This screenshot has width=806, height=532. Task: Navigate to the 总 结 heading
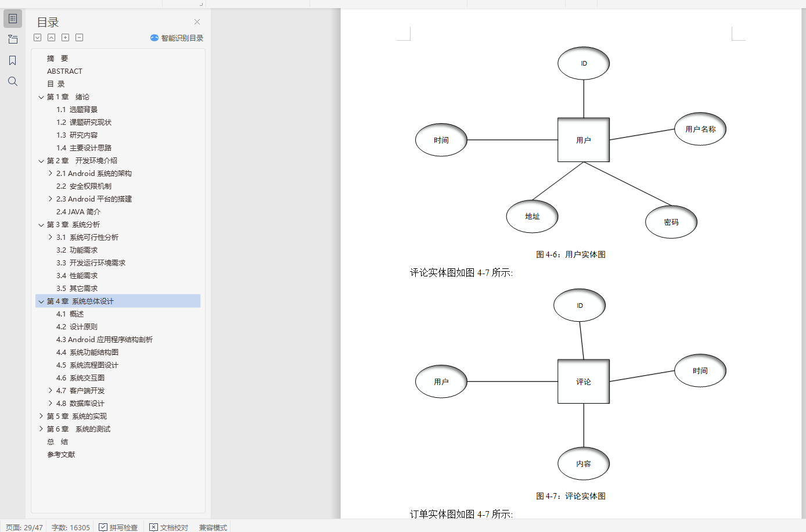(x=57, y=442)
